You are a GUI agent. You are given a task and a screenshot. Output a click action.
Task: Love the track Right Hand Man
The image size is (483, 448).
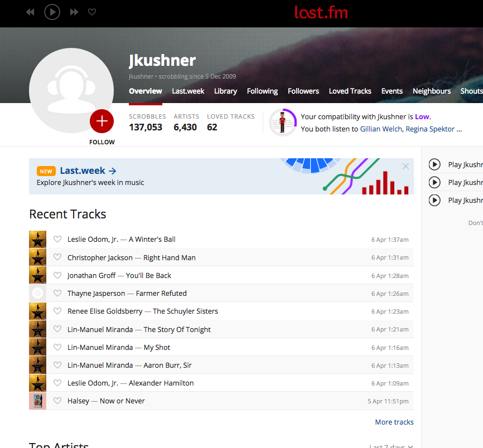(x=57, y=257)
